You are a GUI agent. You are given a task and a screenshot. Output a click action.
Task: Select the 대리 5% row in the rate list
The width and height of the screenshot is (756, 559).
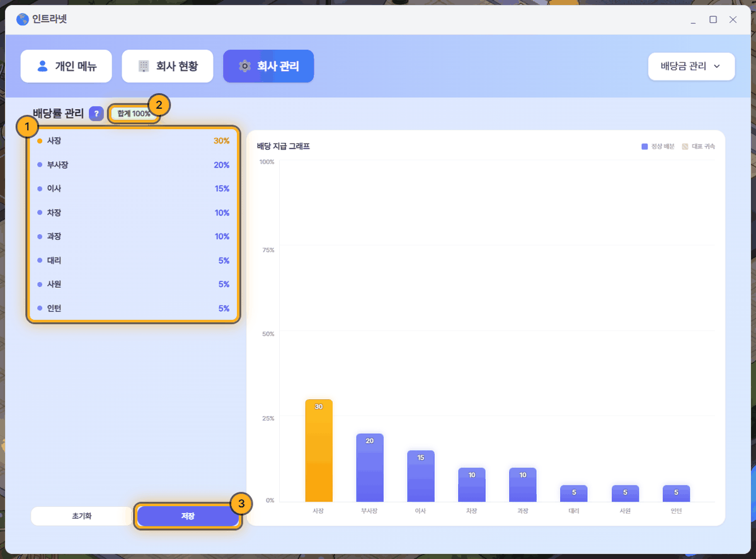tap(133, 261)
